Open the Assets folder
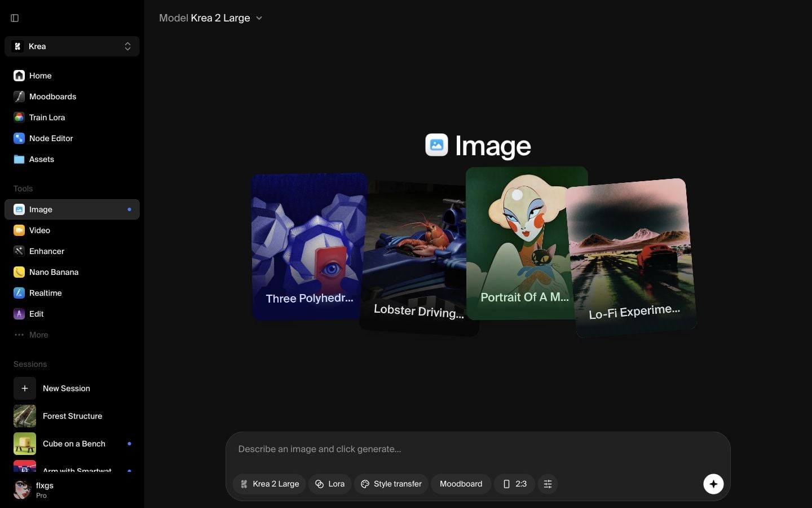 tap(72, 159)
